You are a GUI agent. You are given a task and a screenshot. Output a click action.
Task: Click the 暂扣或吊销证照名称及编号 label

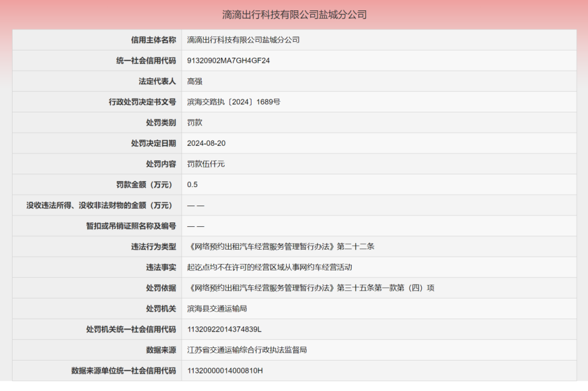coord(131,226)
